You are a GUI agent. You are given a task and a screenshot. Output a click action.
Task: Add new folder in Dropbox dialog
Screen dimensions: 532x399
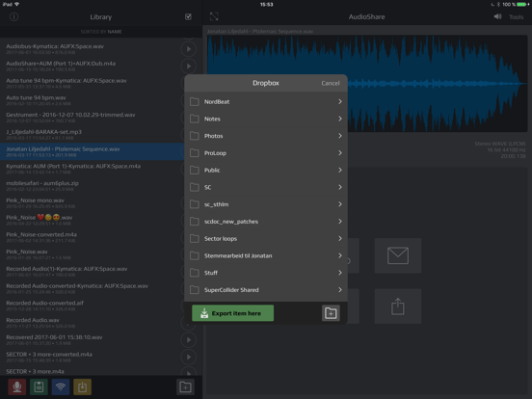331,313
